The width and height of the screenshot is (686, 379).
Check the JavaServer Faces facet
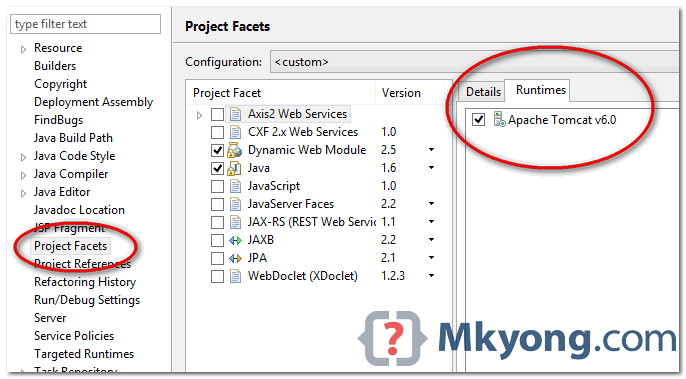pos(217,204)
